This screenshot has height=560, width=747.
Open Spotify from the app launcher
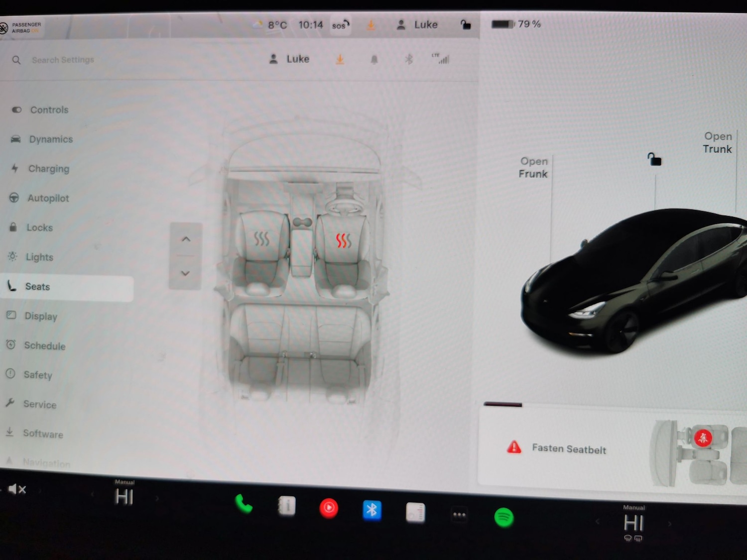click(x=503, y=518)
